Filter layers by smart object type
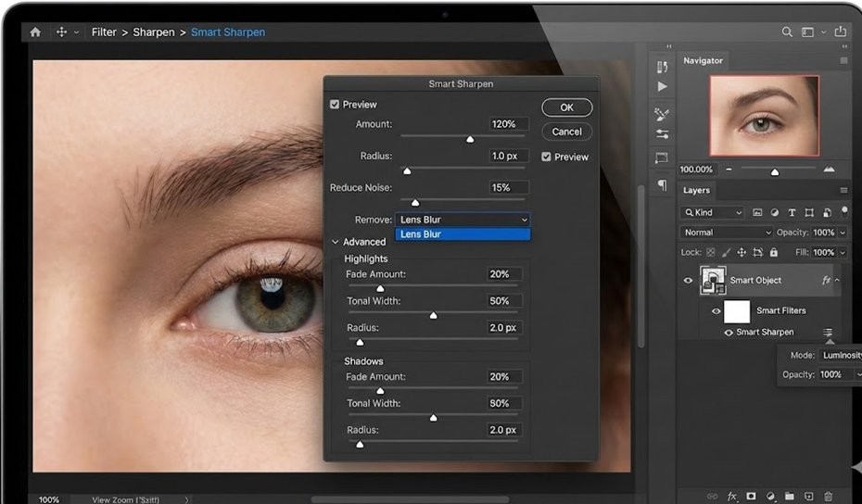The image size is (862, 504). 827,213
